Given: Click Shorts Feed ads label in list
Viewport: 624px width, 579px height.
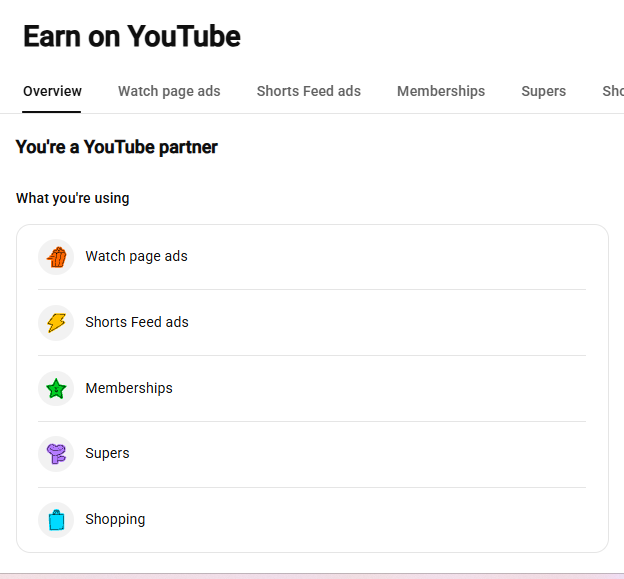Looking at the screenshot, I should [137, 322].
